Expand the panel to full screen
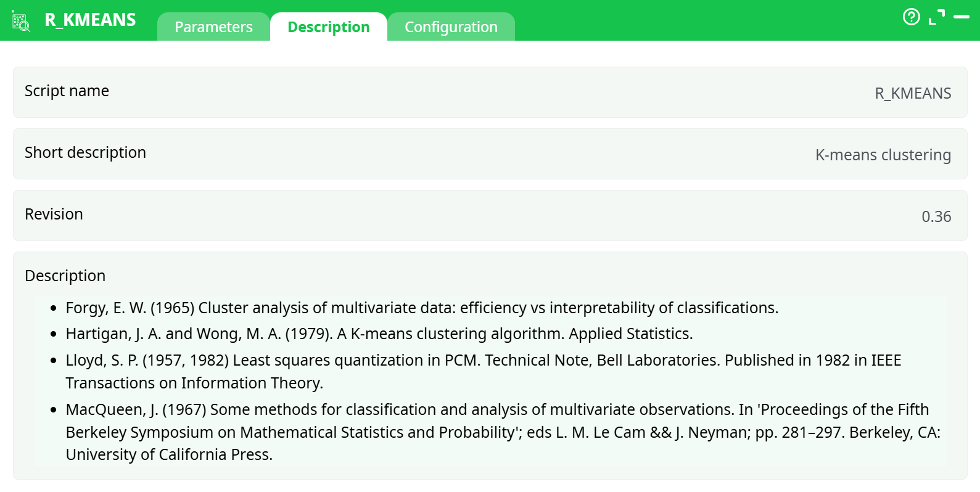The width and height of the screenshot is (980, 492). pos(936,17)
